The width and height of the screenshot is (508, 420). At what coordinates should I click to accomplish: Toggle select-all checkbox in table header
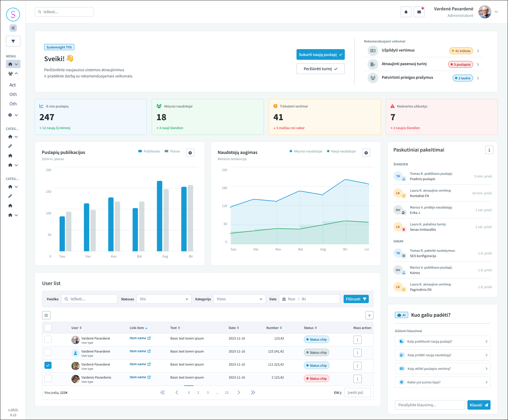click(x=48, y=328)
